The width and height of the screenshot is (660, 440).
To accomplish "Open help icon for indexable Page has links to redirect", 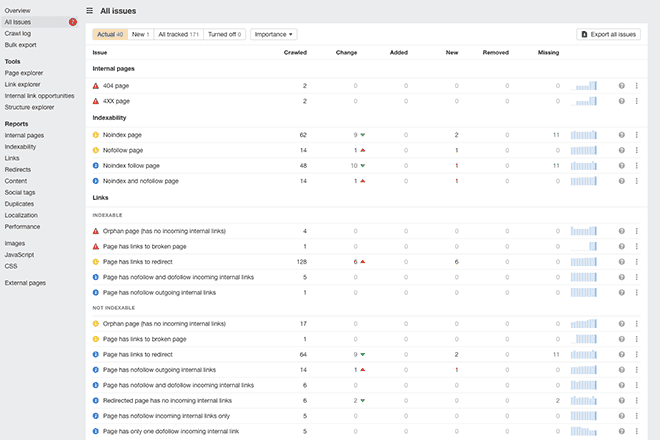I will [x=621, y=261].
